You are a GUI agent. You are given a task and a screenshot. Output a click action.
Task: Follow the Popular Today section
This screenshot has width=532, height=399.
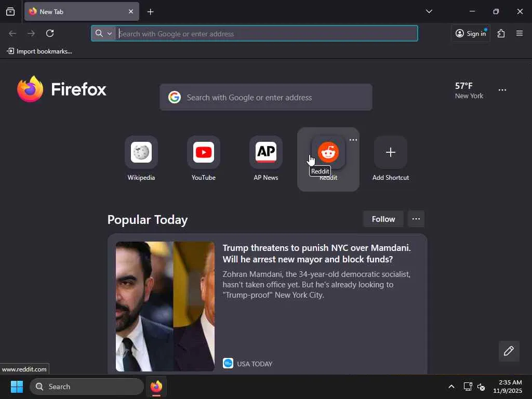pyautogui.click(x=383, y=219)
